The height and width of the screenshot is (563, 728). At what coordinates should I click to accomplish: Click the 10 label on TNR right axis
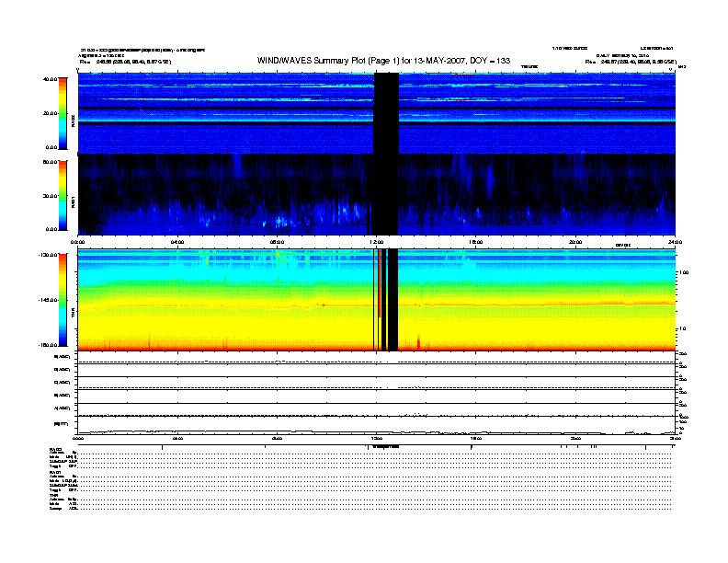(x=682, y=329)
